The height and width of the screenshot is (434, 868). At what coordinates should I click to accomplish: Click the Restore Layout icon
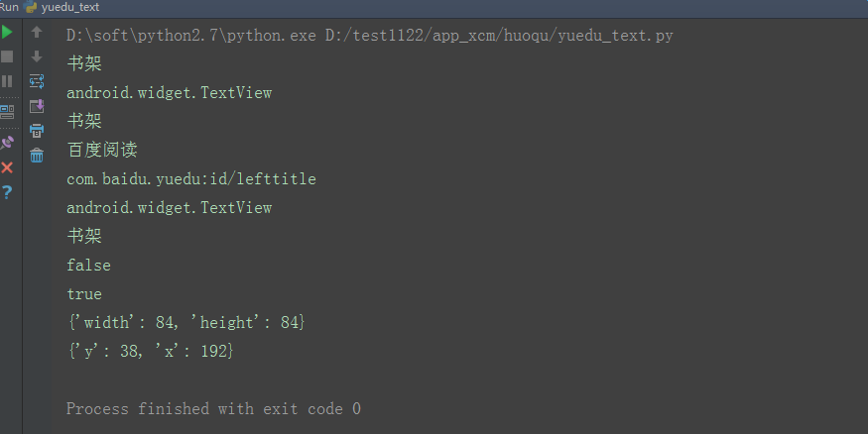[x=8, y=111]
